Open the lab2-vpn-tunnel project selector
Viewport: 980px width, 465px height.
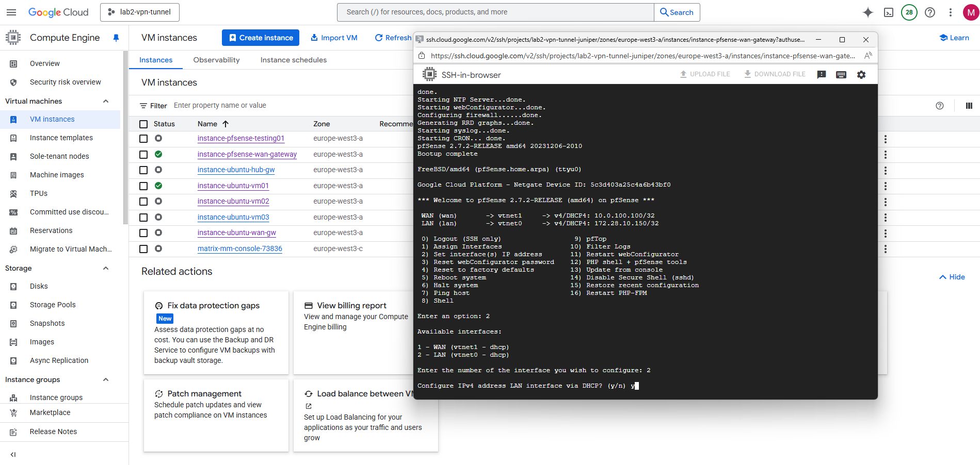[x=140, y=12]
